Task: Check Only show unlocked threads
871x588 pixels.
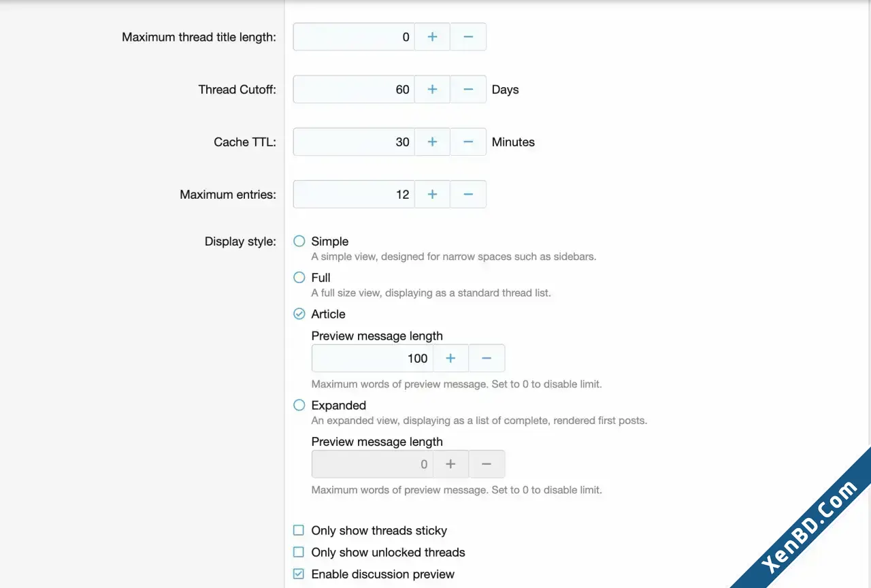Action: (x=299, y=552)
